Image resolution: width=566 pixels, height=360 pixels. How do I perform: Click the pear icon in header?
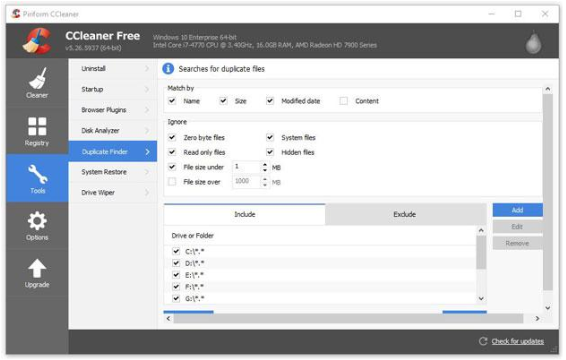pyautogui.click(x=534, y=42)
